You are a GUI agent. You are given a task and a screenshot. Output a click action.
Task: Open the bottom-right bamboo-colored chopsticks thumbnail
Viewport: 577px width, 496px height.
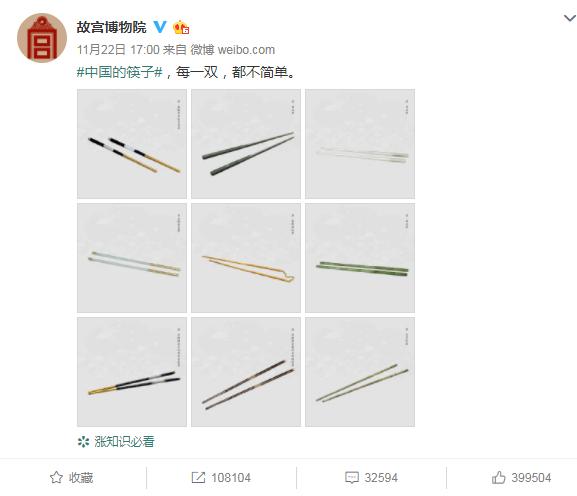[360, 372]
